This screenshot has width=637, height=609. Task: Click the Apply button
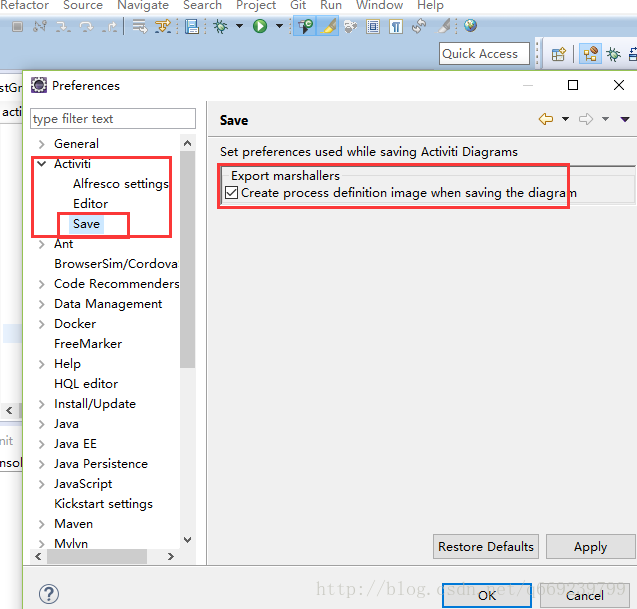(590, 547)
